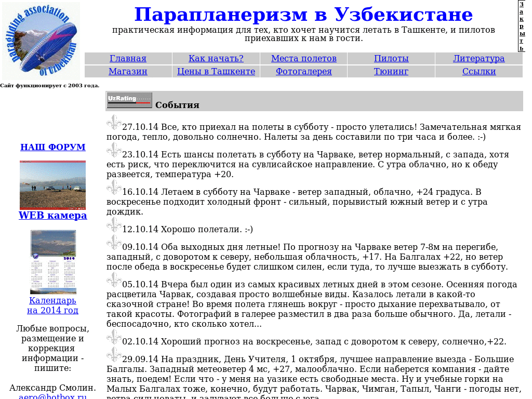Select the Пилоты navigation link
Screen dimensions: 532x399
391,58
